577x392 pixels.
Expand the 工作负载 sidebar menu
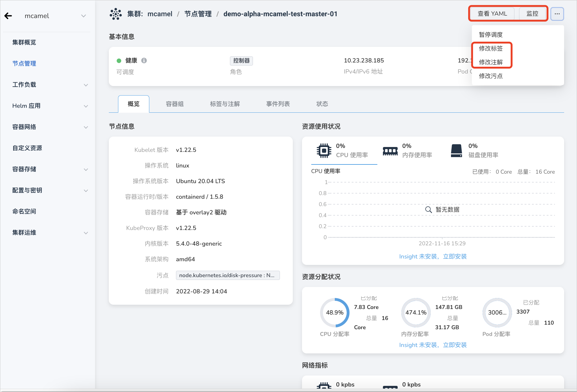pyautogui.click(x=86, y=85)
